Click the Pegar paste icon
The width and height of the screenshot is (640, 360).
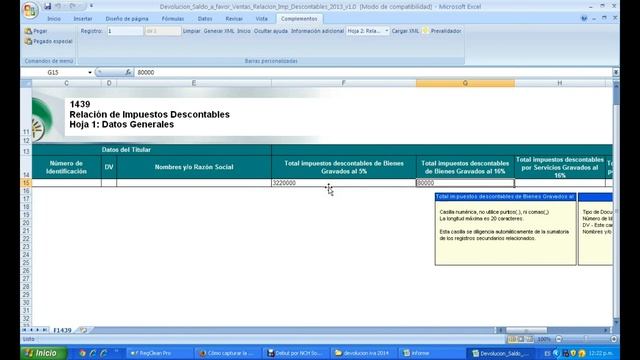tap(28, 31)
